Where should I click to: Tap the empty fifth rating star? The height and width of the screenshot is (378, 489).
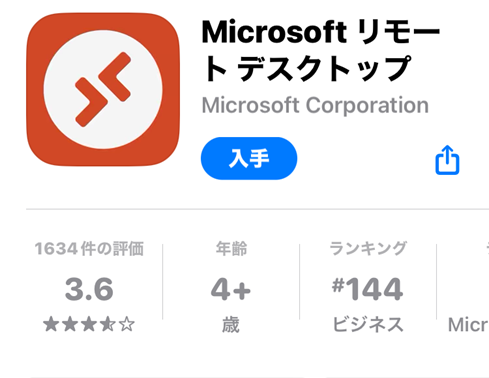[x=127, y=324]
